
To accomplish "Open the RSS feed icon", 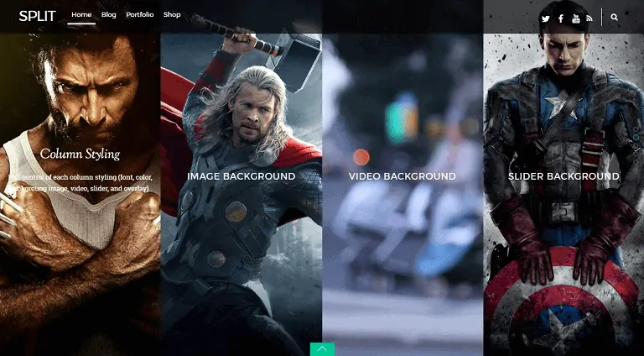I will click(589, 18).
